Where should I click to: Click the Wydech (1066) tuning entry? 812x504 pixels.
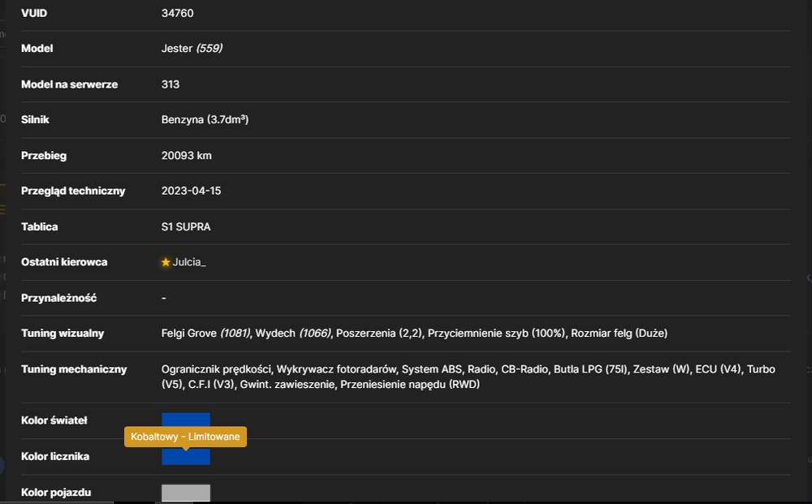(293, 334)
